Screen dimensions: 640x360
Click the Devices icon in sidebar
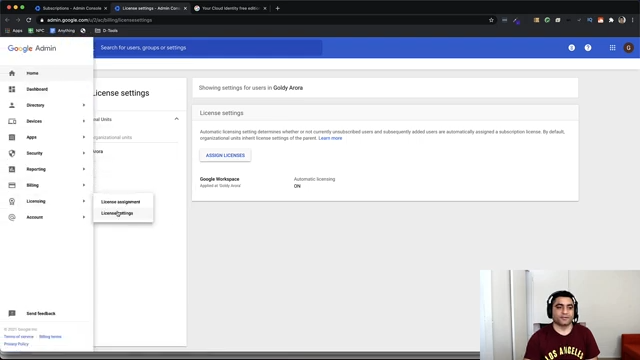[x=12, y=121]
